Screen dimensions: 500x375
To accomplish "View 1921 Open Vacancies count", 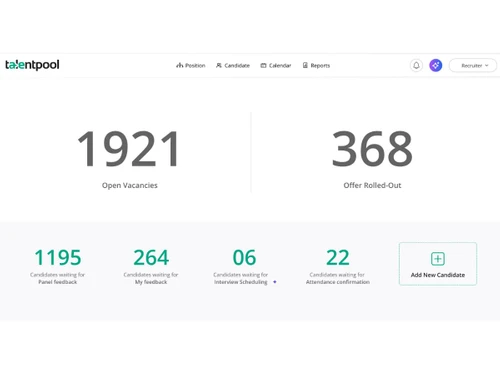I will coord(129,149).
